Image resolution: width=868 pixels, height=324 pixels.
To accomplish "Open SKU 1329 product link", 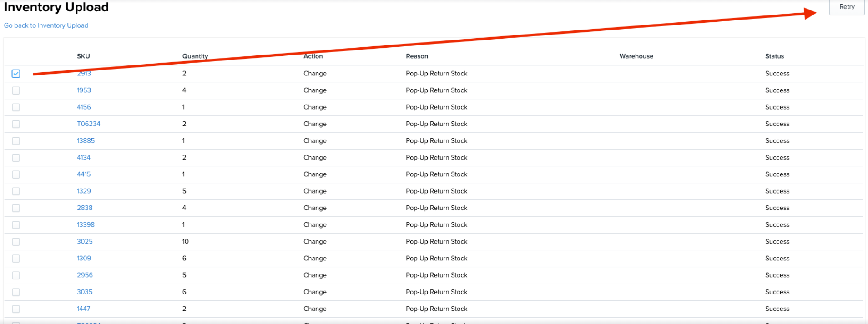I will click(84, 191).
